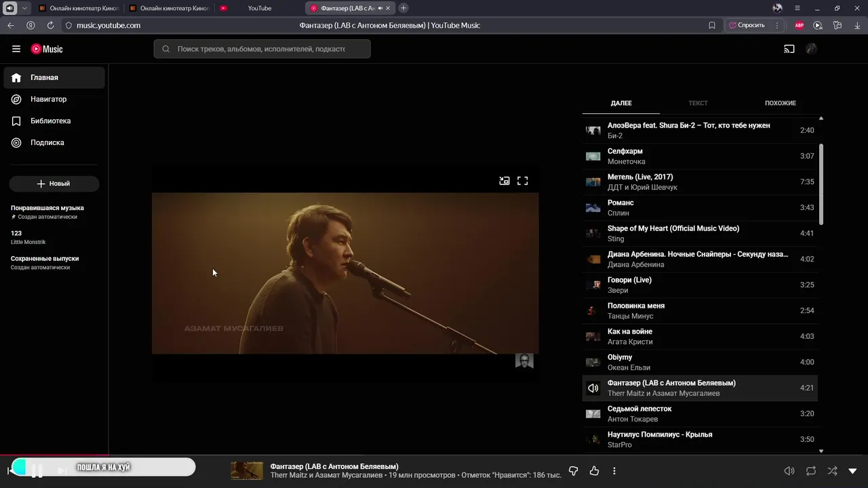
Task: Create a new playlist with Новый
Action: pos(54,184)
